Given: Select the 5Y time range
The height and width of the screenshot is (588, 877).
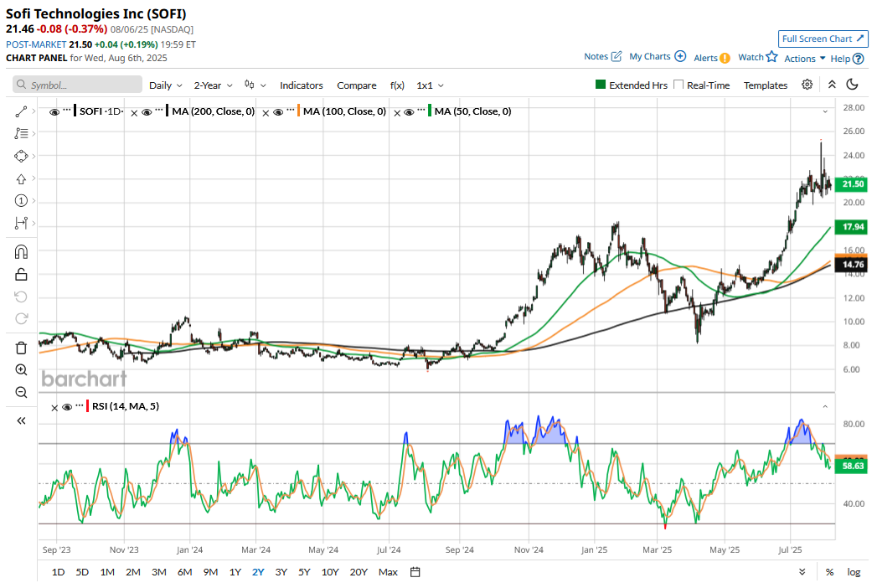Looking at the screenshot, I should coord(304,572).
